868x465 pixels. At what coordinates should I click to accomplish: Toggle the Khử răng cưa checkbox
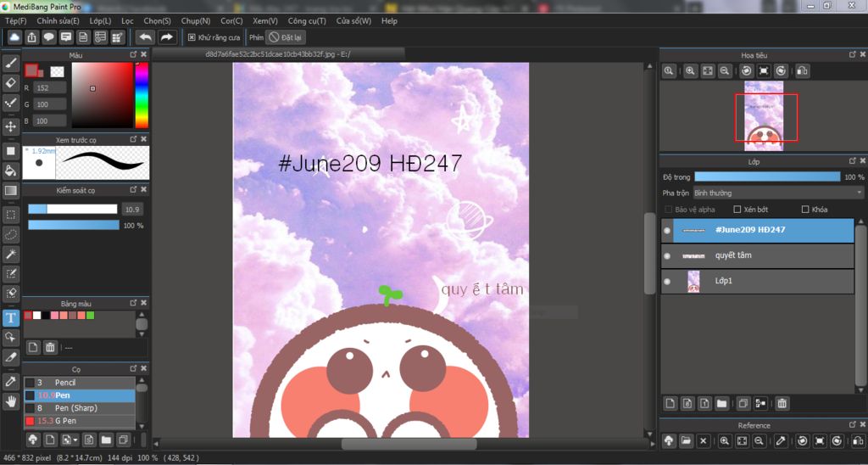click(x=192, y=37)
